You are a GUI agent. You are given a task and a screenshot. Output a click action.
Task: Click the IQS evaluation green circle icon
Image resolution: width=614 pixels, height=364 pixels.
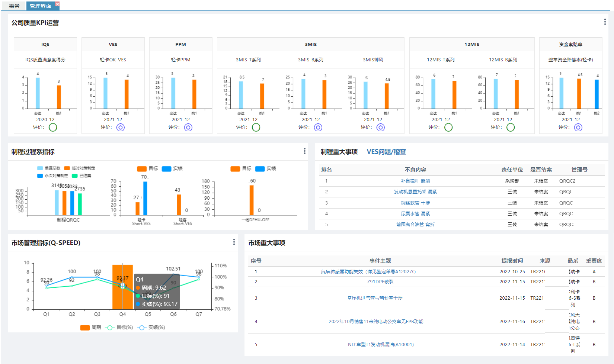coord(53,128)
